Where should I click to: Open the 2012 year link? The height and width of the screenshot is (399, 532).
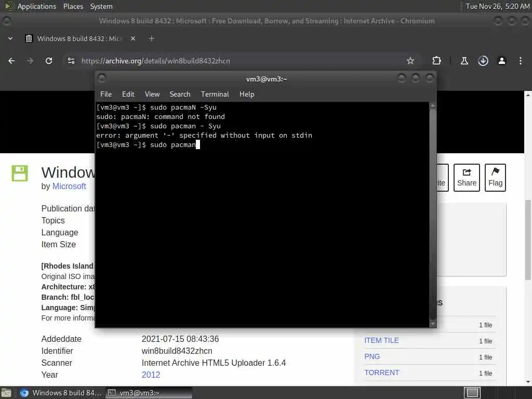(x=151, y=375)
